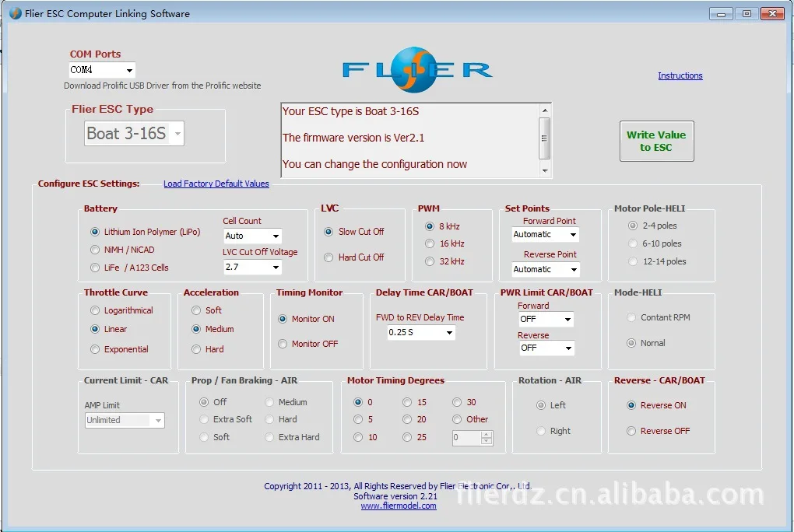This screenshot has height=532, width=794.
Task: Select NiMH / NiCAD battery type
Action: click(x=122, y=250)
